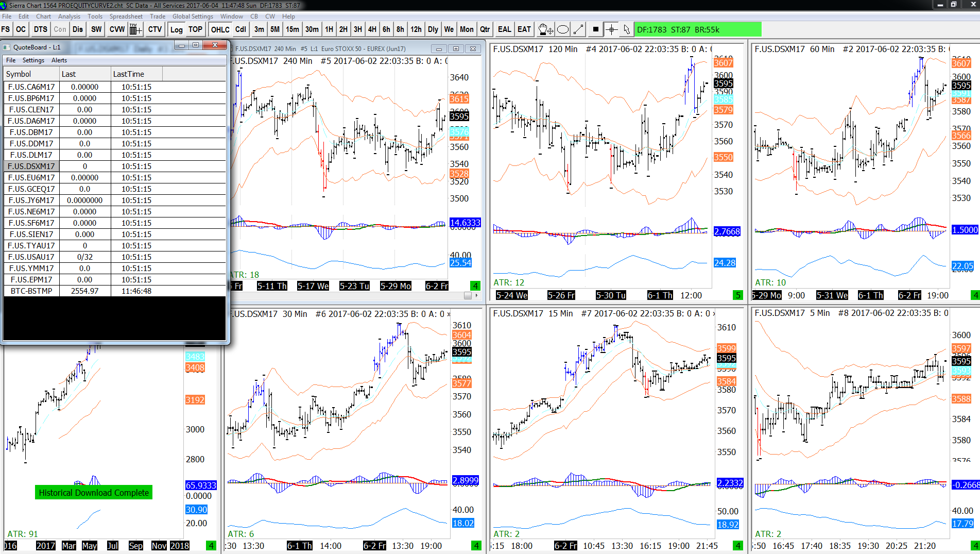
Task: Click the QuoteBoard window title icon
Action: (7, 47)
